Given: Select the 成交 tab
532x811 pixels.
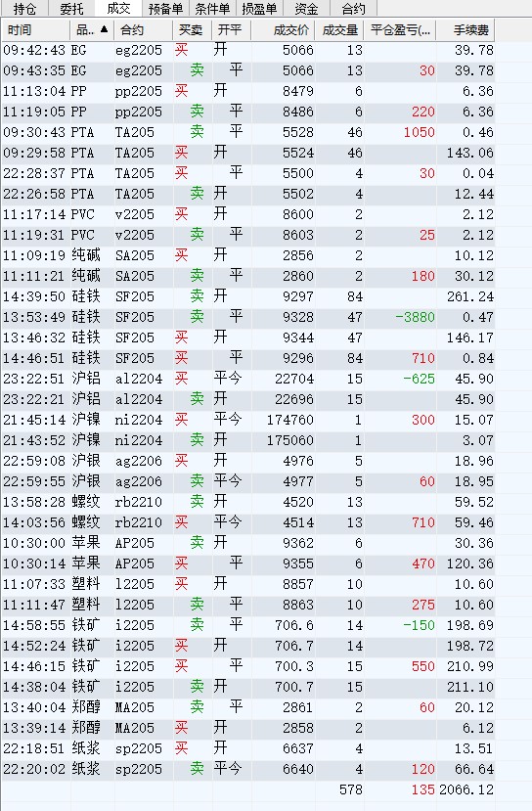Looking at the screenshot, I should pyautogui.click(x=118, y=8).
